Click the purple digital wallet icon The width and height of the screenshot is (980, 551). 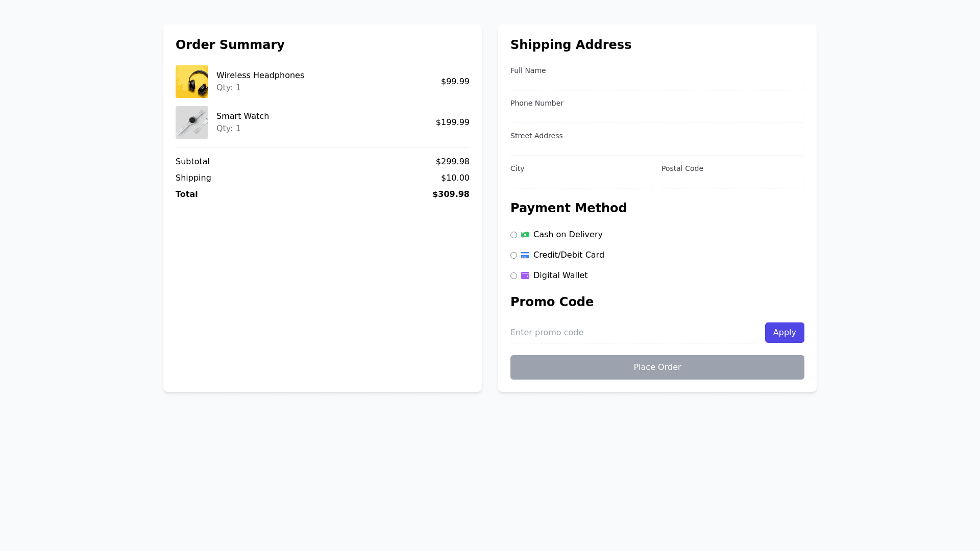tap(525, 275)
